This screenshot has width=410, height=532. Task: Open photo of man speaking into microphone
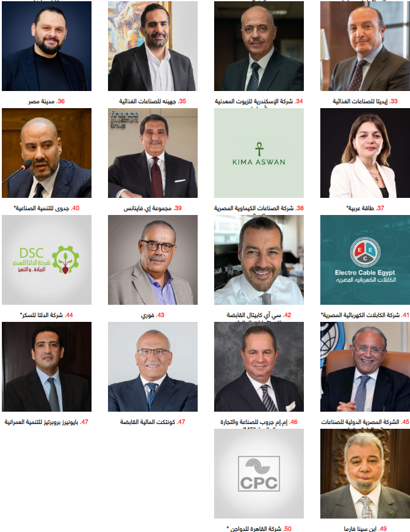(46, 153)
